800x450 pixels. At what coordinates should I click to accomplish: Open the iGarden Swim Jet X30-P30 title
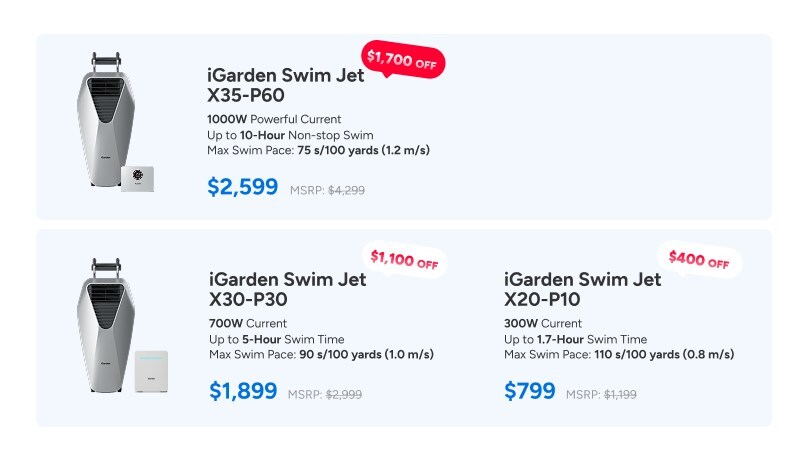tap(287, 289)
